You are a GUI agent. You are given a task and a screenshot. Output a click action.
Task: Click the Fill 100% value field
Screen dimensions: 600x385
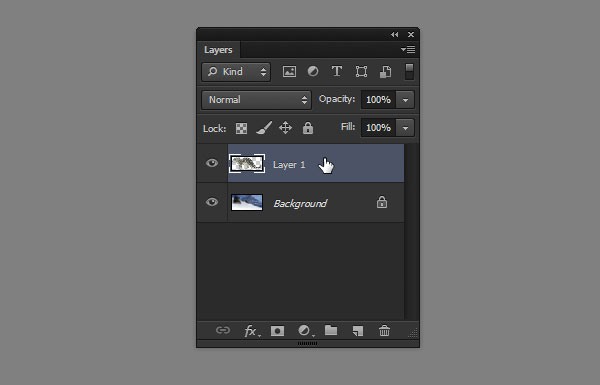pyautogui.click(x=378, y=128)
